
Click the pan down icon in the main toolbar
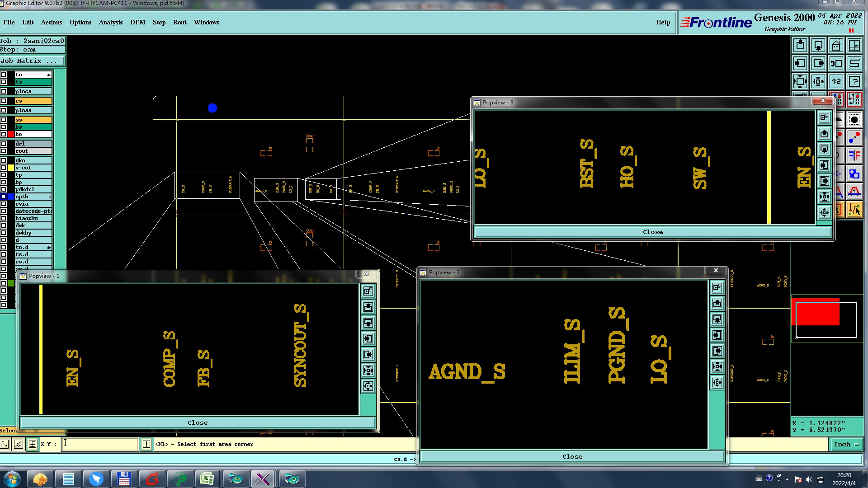pyautogui.click(x=818, y=45)
